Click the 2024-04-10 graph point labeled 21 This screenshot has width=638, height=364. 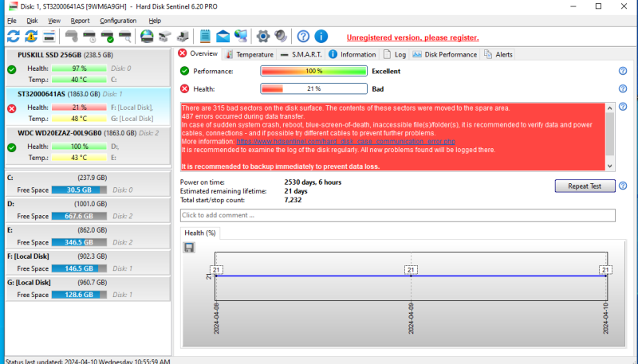pyautogui.click(x=605, y=270)
